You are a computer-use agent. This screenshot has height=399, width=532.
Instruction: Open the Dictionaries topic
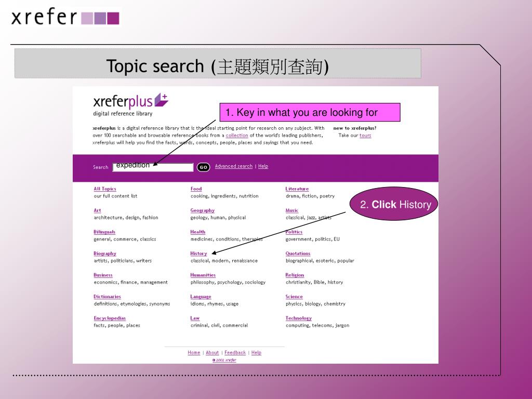click(x=107, y=297)
